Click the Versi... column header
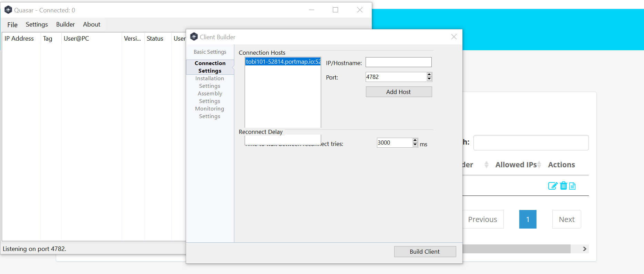The height and width of the screenshot is (274, 644). pos(133,39)
